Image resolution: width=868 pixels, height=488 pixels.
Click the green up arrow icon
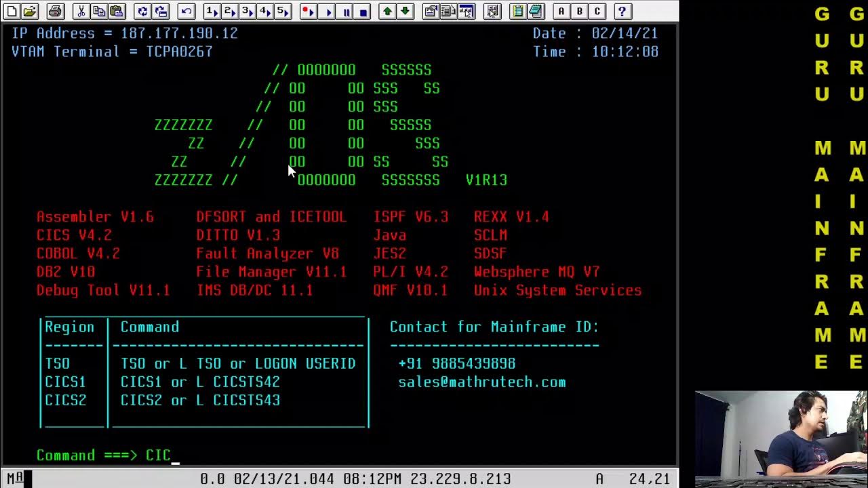pos(387,11)
